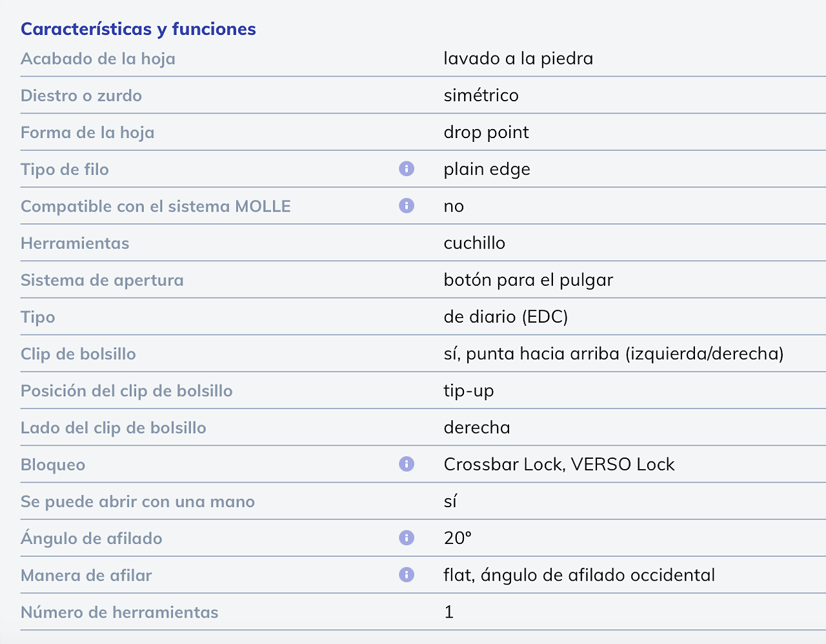The height and width of the screenshot is (644, 826).
Task: Click the Sistema de apertura label
Action: 102,280
